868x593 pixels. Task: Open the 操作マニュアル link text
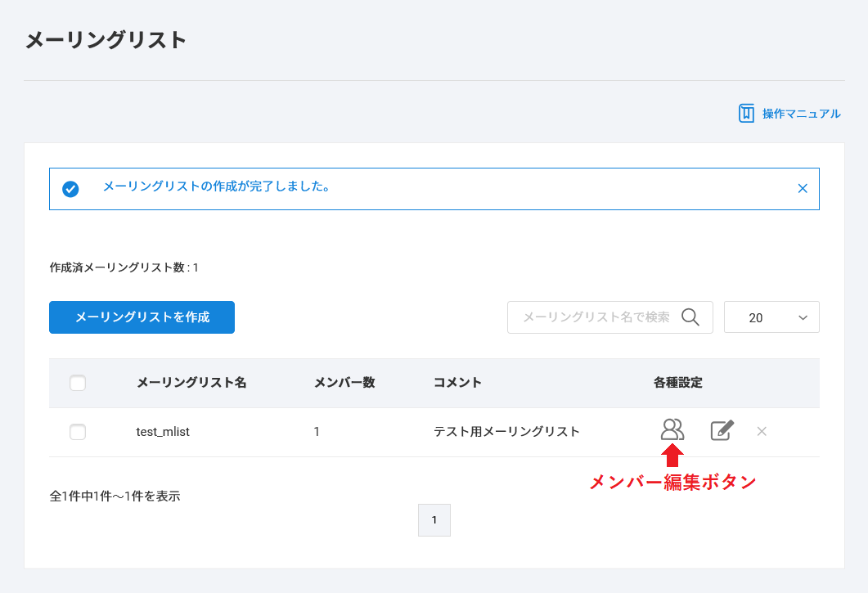click(x=801, y=114)
